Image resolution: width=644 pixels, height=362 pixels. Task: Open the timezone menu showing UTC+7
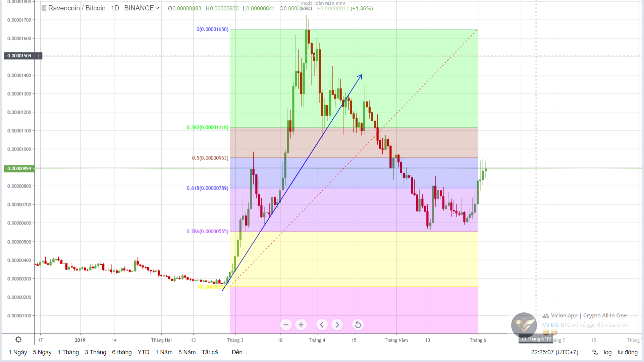click(x=555, y=352)
